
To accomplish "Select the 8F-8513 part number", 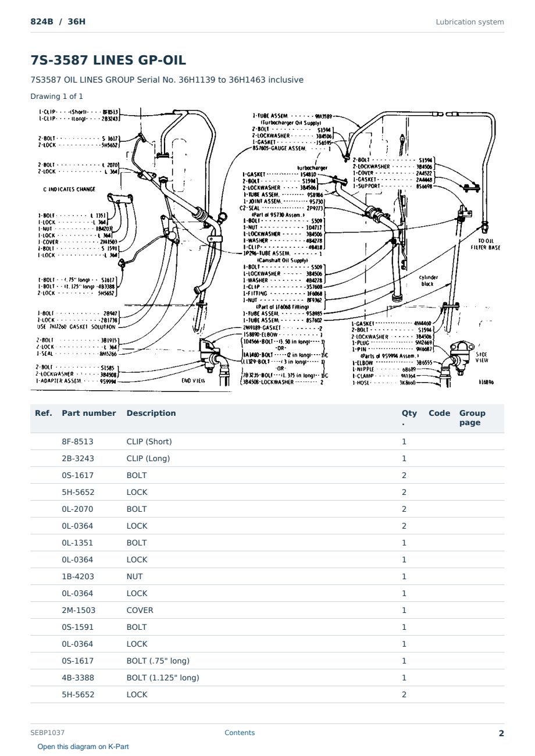I will (x=77, y=441).
